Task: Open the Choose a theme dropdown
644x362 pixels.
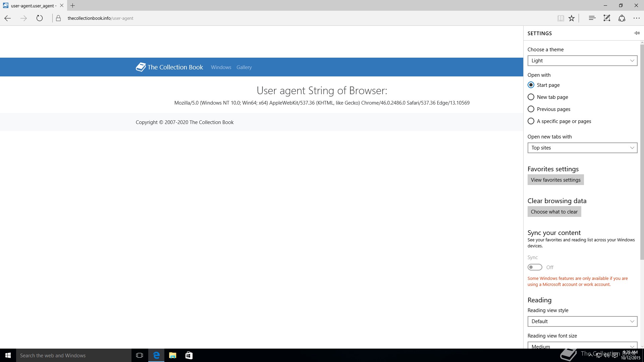Action: [x=582, y=61]
